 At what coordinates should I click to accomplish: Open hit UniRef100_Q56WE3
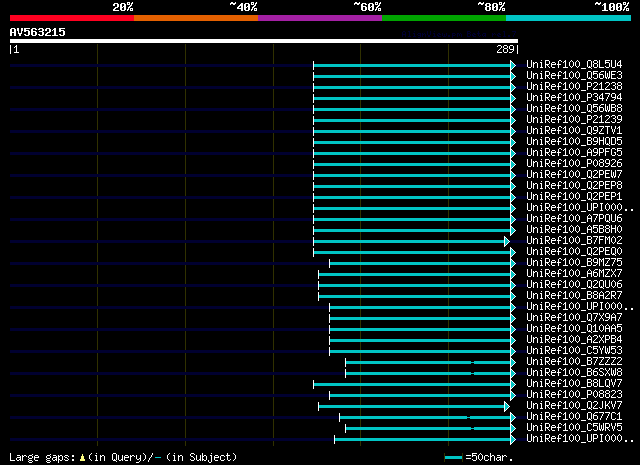574,76
